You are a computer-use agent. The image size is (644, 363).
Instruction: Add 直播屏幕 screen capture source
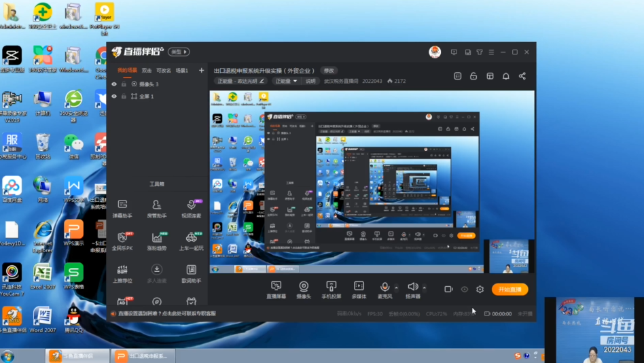tap(276, 290)
